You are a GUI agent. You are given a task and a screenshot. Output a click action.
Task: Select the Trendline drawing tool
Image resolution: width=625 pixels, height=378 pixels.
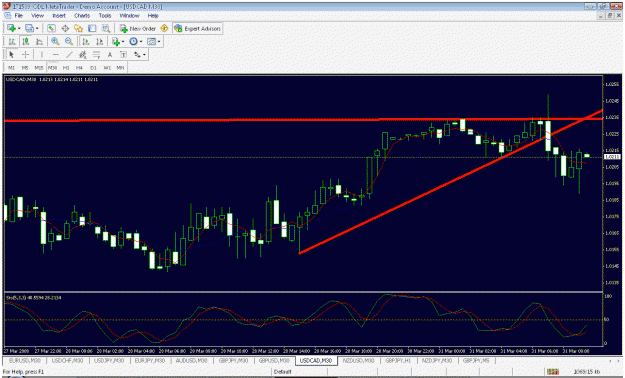(69, 55)
